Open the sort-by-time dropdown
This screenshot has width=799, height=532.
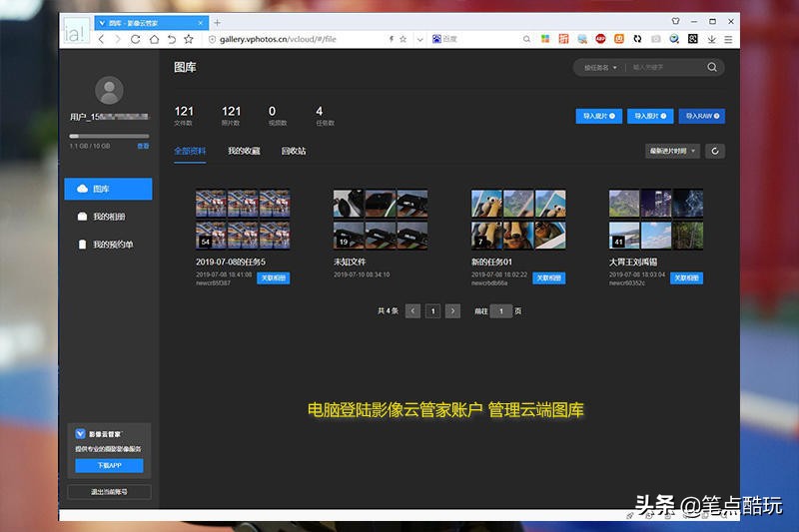pyautogui.click(x=672, y=151)
